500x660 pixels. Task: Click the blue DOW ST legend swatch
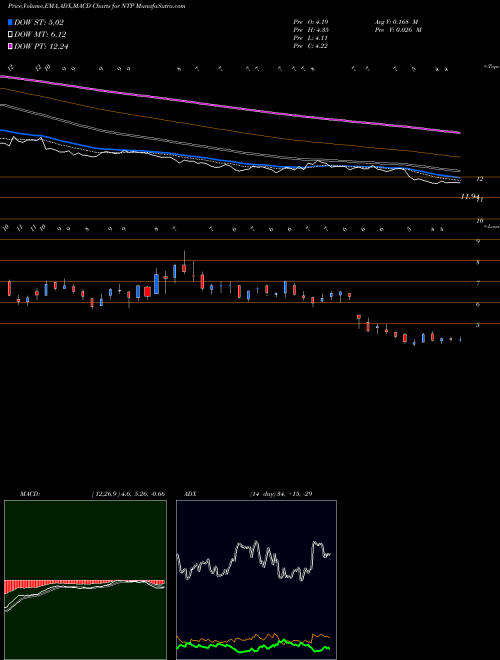click(10, 22)
